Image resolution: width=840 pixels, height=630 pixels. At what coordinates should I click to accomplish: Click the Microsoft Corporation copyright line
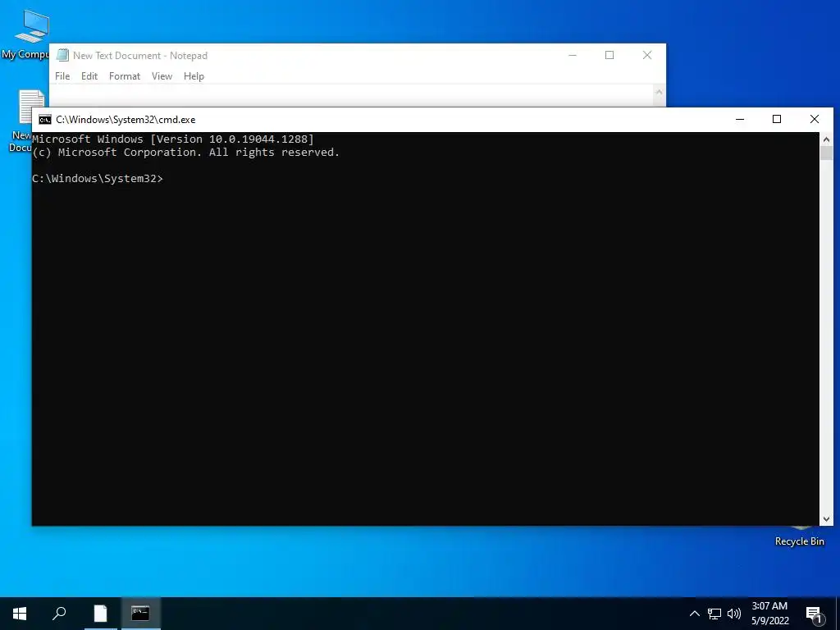tap(185, 152)
